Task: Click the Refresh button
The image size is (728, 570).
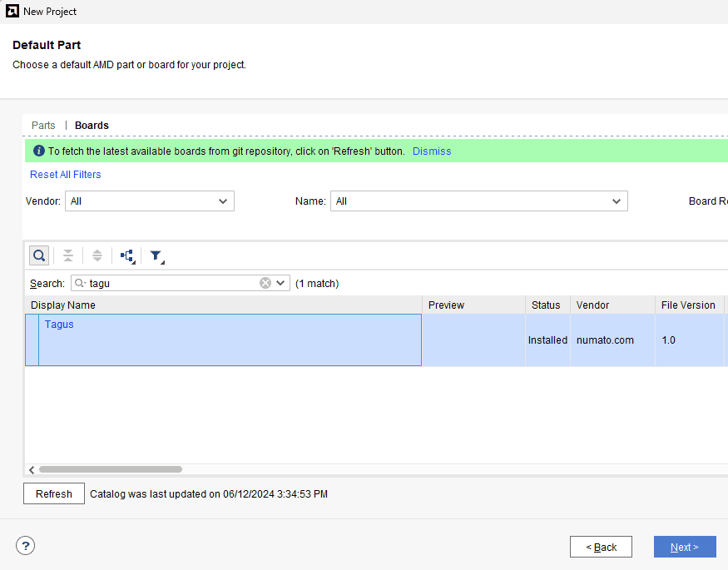Action: [x=54, y=493]
